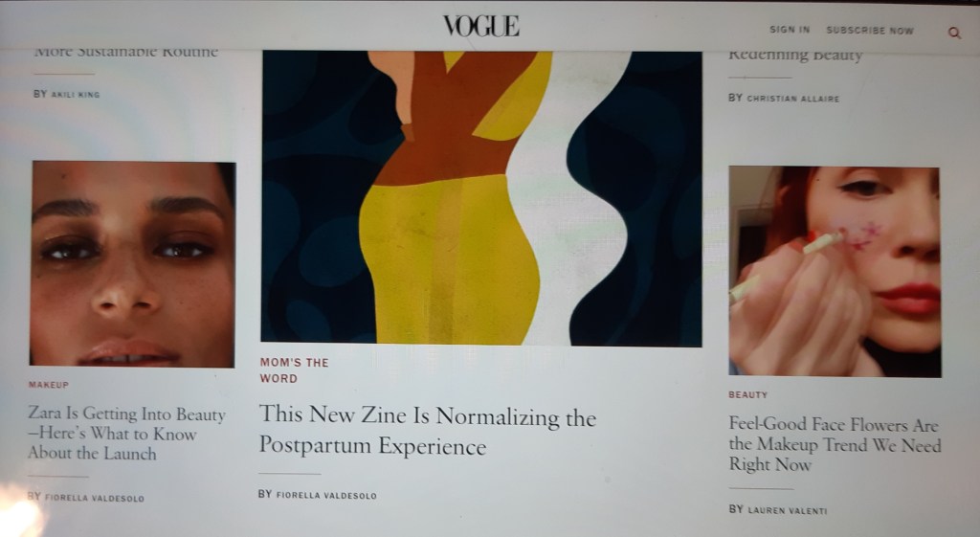This screenshot has height=537, width=980.
Task: Open 'Zara Is Getting Into Beauty' headline
Action: pos(126,434)
